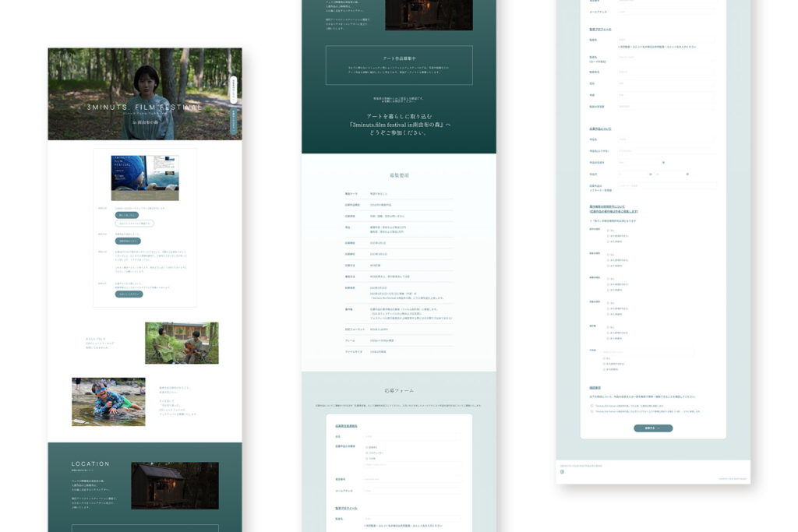Tick the first confirmation checkbox above submit button
This screenshot has width=798, height=532.
pyautogui.click(x=592, y=405)
